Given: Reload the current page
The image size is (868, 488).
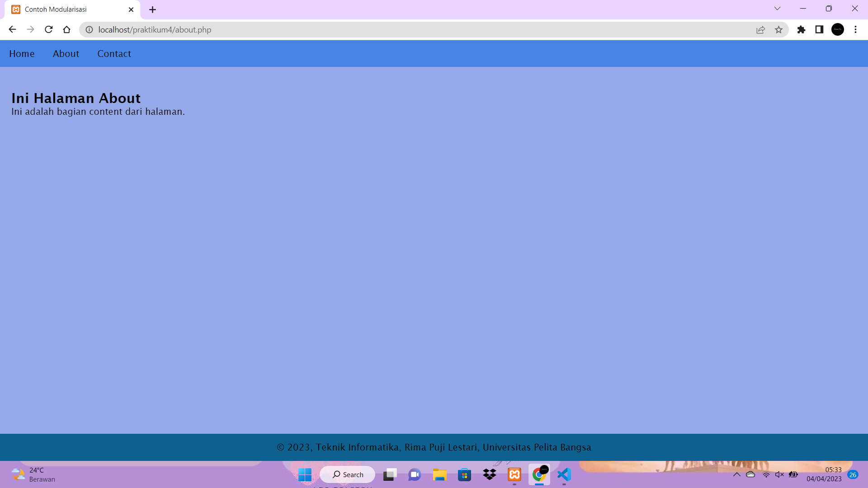Looking at the screenshot, I should click(49, 29).
